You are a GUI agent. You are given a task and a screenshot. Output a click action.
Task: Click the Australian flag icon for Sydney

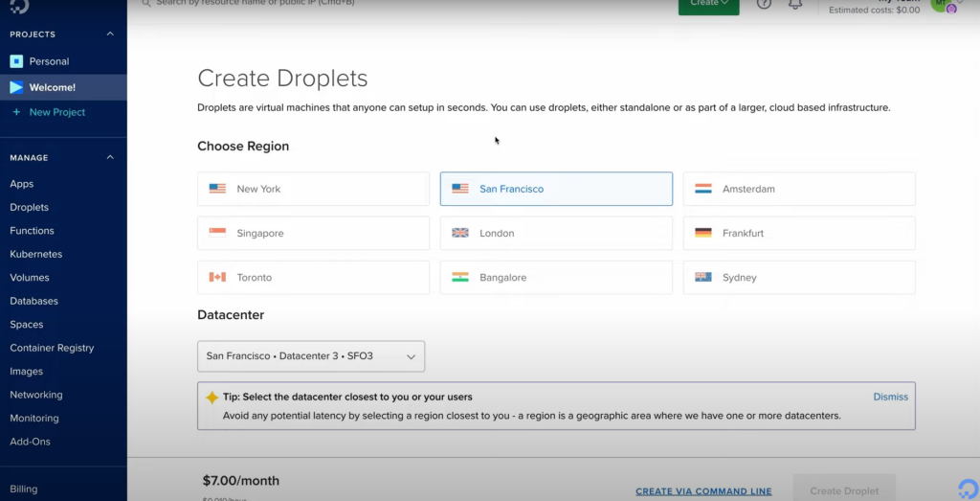tap(703, 277)
